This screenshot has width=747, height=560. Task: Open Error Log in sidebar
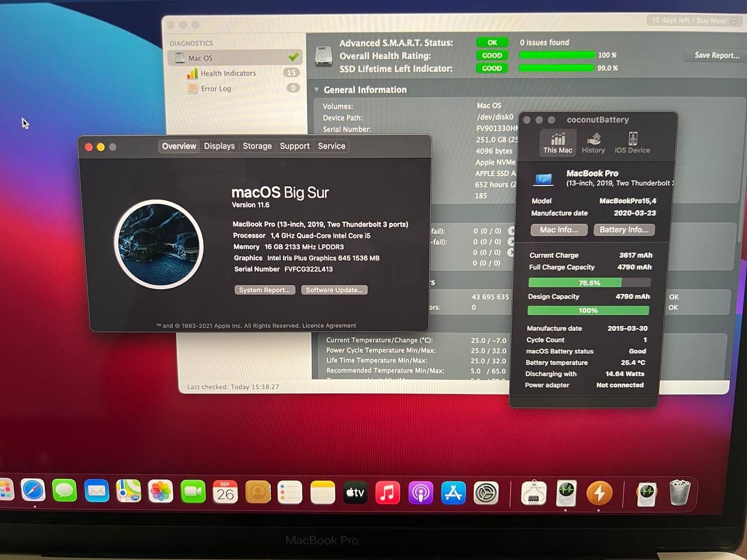(216, 89)
